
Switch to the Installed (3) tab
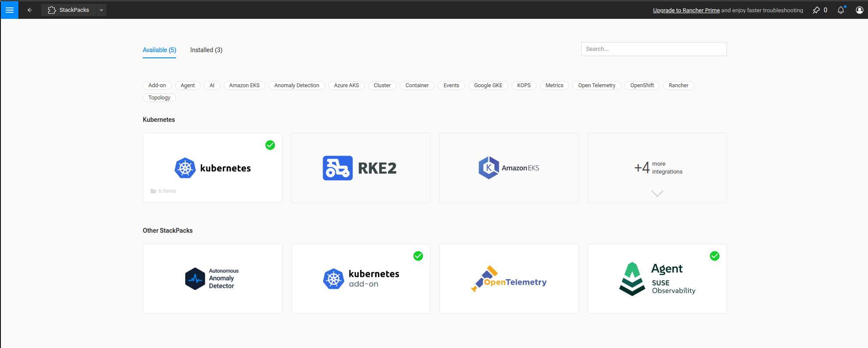(206, 50)
